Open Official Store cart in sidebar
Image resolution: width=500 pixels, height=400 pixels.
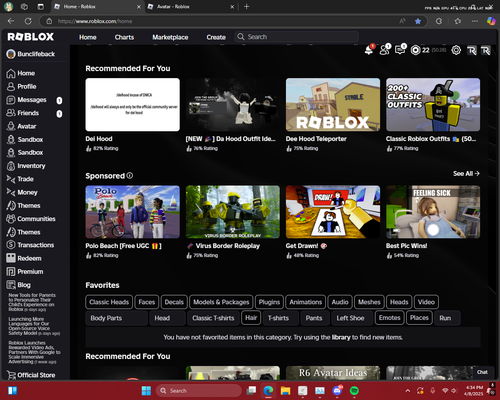[x=31, y=375]
